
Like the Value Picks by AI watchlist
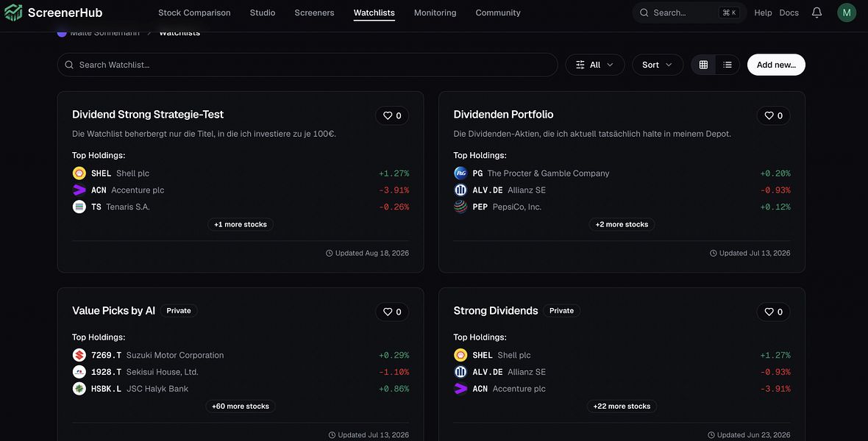click(x=392, y=312)
